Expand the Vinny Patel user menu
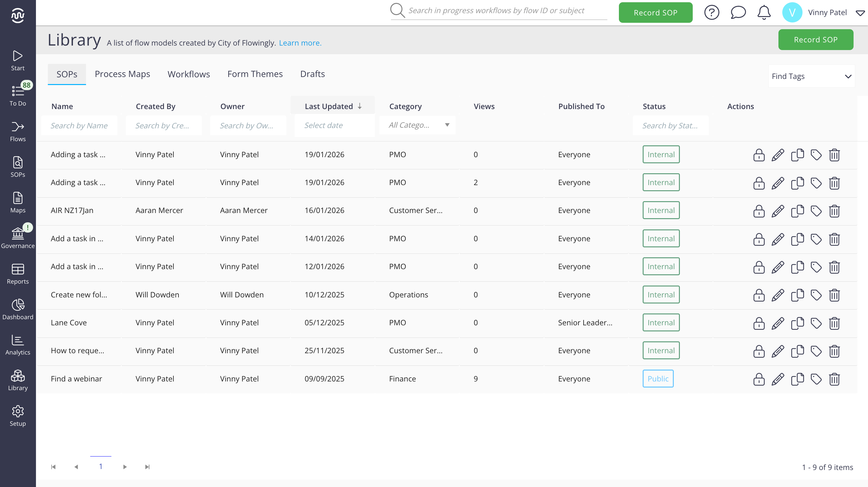Image resolution: width=868 pixels, height=487 pixels. click(x=860, y=13)
